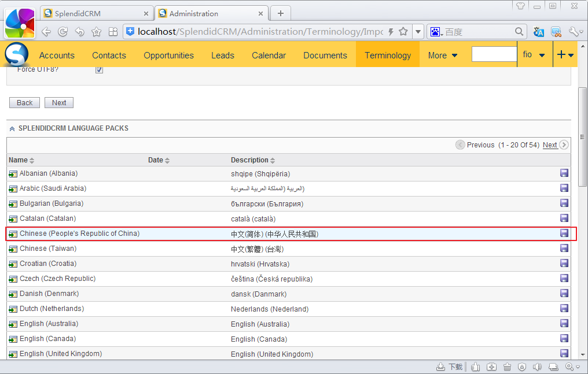Go to Next page of language packs
This screenshot has height=374, width=588.
[550, 145]
